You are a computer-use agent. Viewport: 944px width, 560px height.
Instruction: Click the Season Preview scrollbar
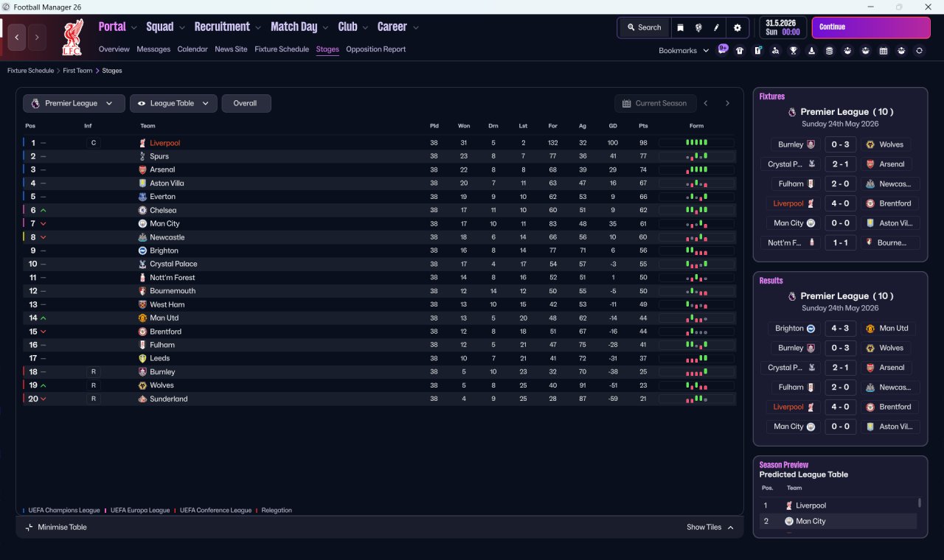(919, 503)
